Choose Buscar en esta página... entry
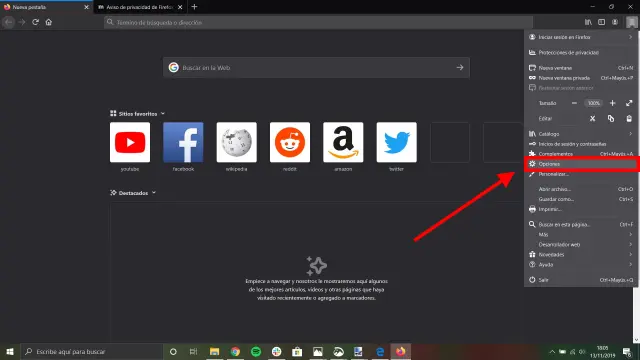 [581, 224]
